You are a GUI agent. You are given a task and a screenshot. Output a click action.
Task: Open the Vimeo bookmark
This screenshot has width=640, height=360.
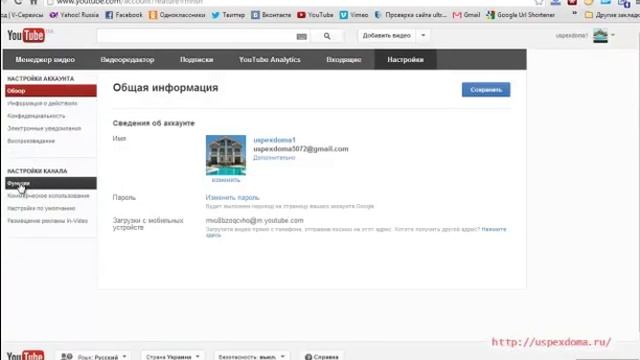[354, 15]
